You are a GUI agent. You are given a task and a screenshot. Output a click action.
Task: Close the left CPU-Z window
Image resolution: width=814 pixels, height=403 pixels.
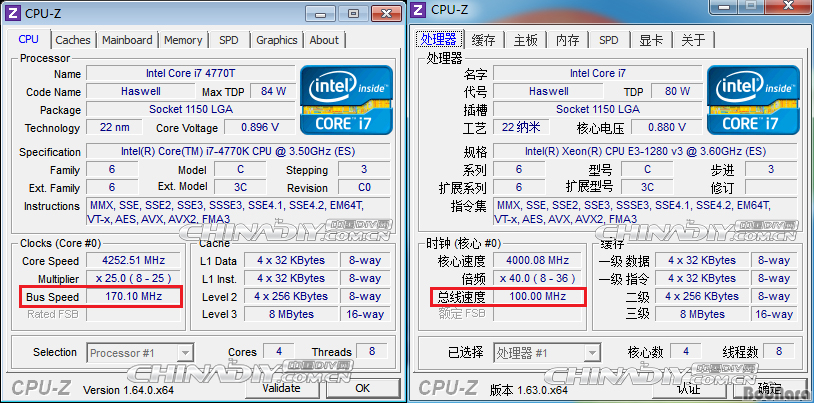click(387, 14)
